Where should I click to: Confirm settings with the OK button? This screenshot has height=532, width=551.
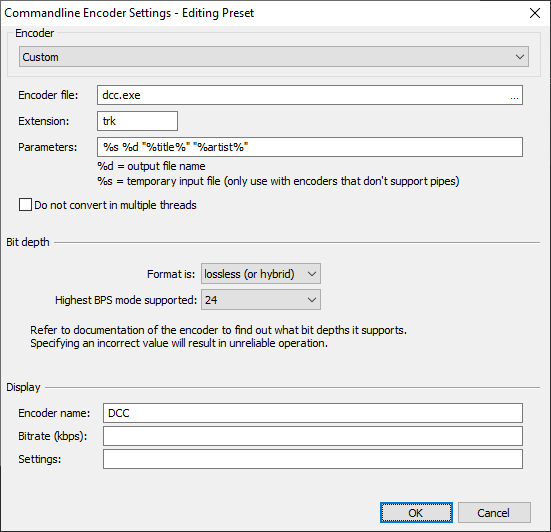click(416, 513)
